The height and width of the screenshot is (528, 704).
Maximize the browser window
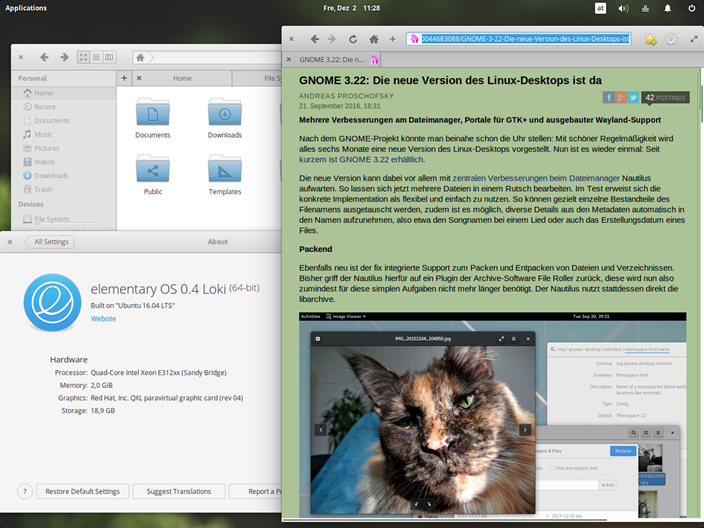click(x=694, y=39)
